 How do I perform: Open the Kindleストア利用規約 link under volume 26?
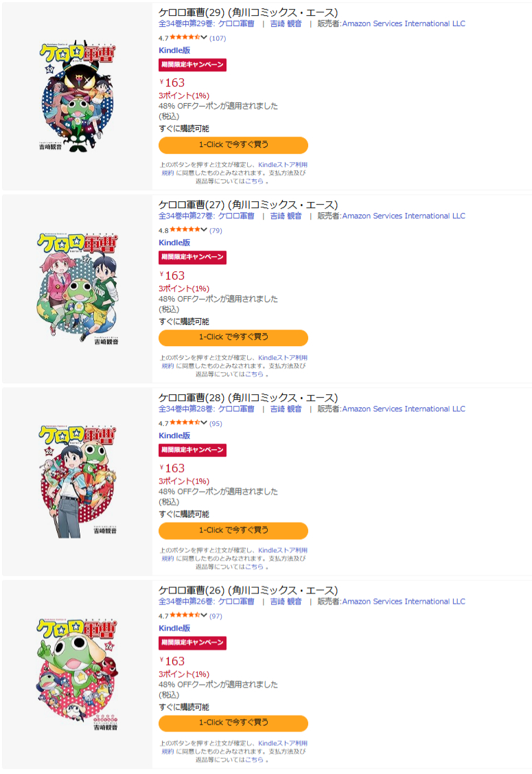pos(234,747)
